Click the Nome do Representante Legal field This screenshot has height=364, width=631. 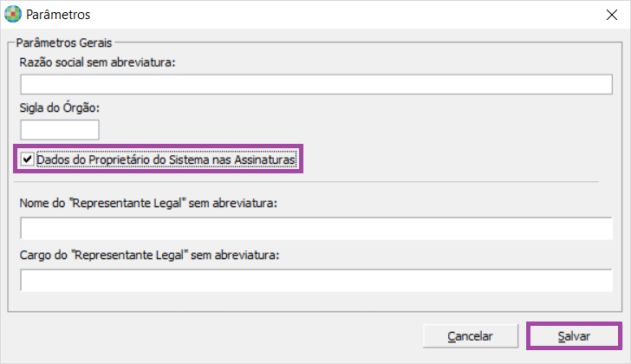[x=316, y=228]
